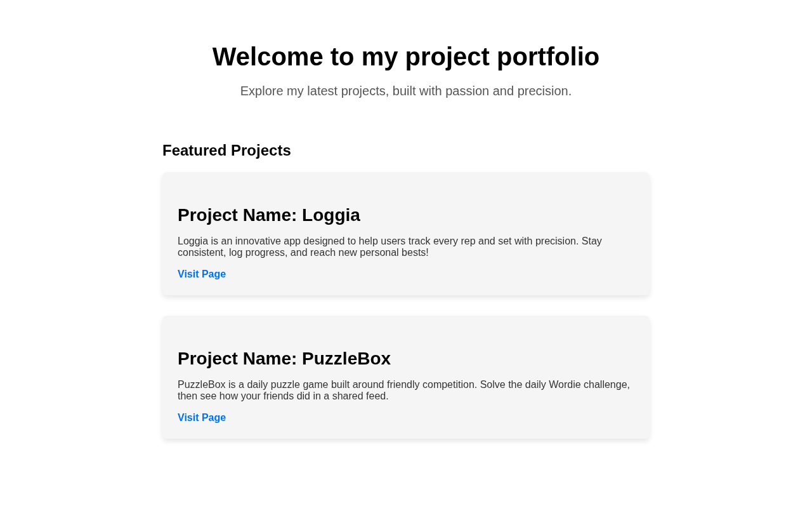Image resolution: width=812 pixels, height=508 pixels.
Task: Click "daily puzzle game" in PuzzleBox description
Action: (289, 385)
